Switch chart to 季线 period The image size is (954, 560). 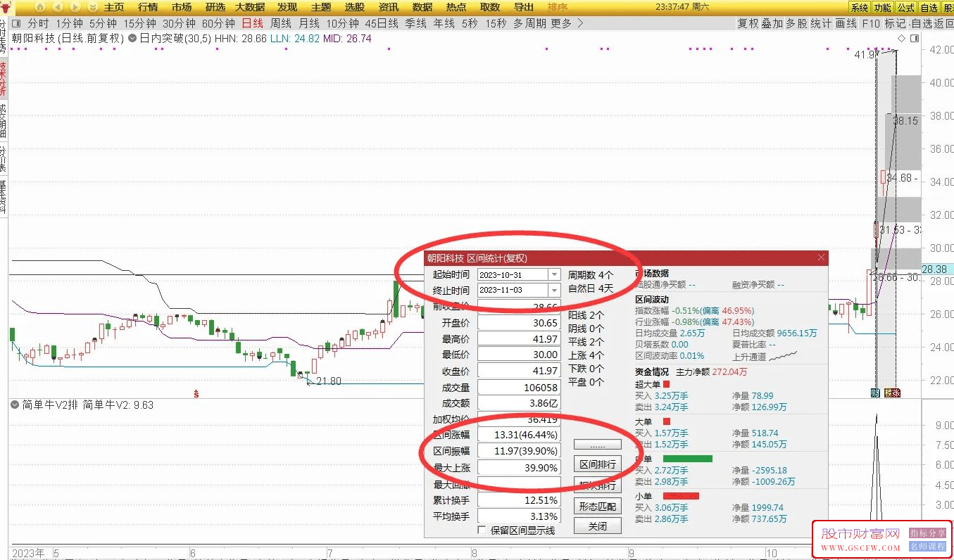pyautogui.click(x=415, y=23)
